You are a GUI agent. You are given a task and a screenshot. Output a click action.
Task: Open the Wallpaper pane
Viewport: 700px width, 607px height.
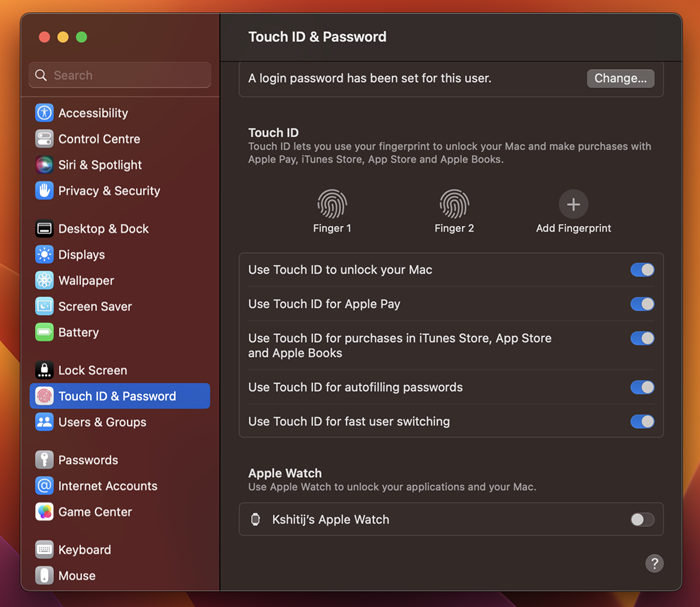(120, 280)
